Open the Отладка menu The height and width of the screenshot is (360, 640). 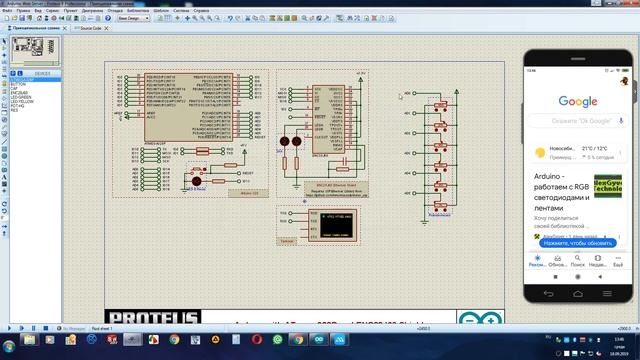pyautogui.click(x=115, y=11)
